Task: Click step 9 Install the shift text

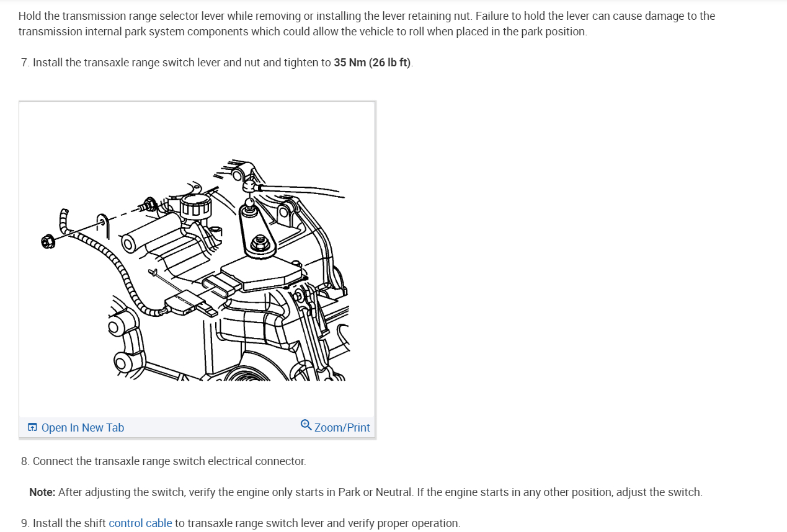Action: click(241, 523)
